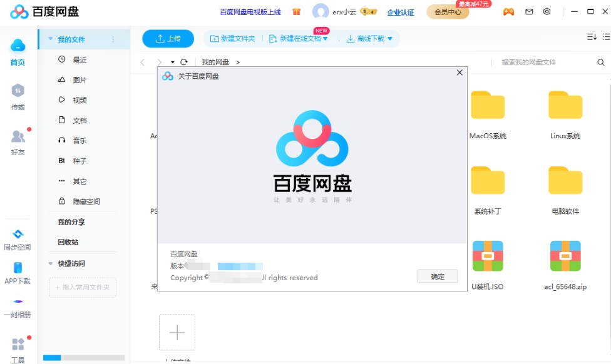Click the sort order icon

592,37
